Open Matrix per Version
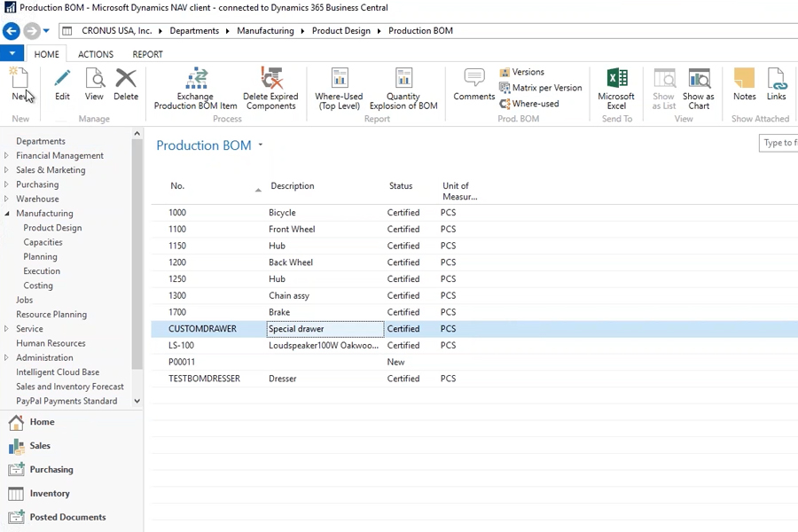 541,88
